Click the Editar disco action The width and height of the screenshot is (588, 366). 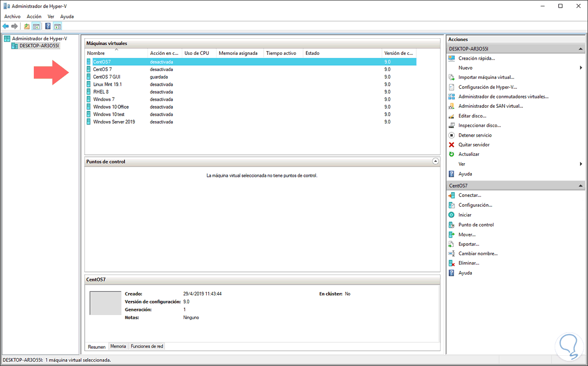tap(472, 116)
